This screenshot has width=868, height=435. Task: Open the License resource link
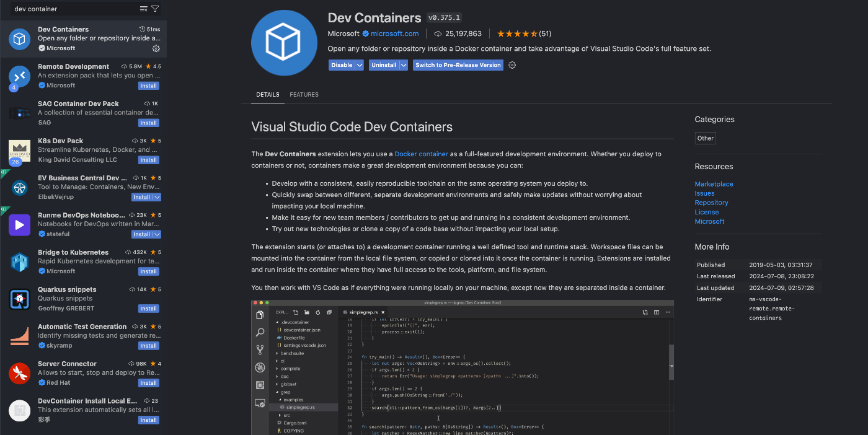coord(707,212)
